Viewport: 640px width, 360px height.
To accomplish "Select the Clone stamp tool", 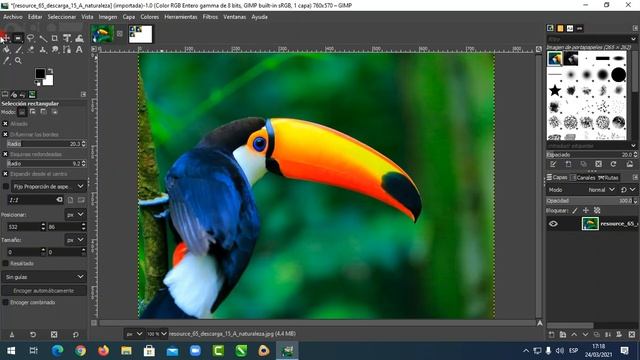I will [x=42, y=50].
